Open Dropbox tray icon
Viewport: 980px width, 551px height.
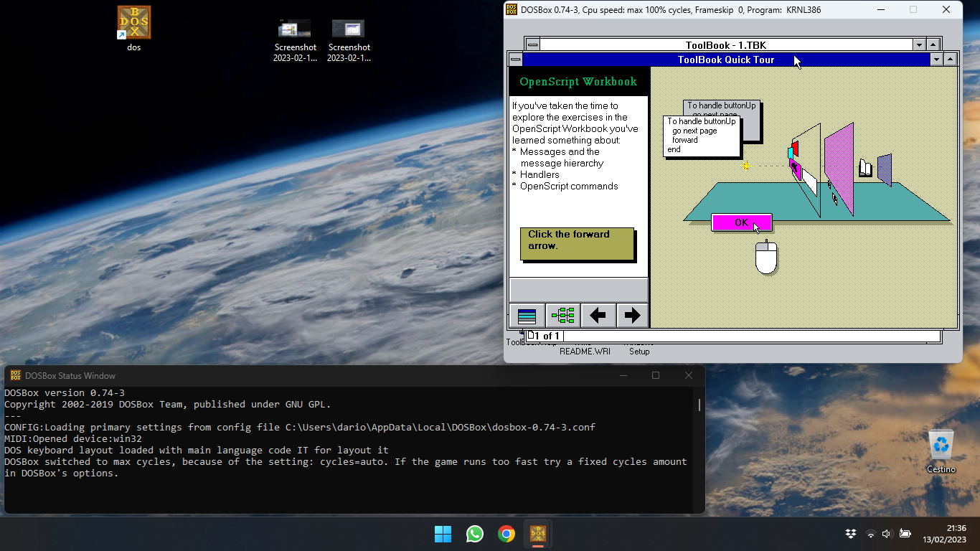point(851,534)
